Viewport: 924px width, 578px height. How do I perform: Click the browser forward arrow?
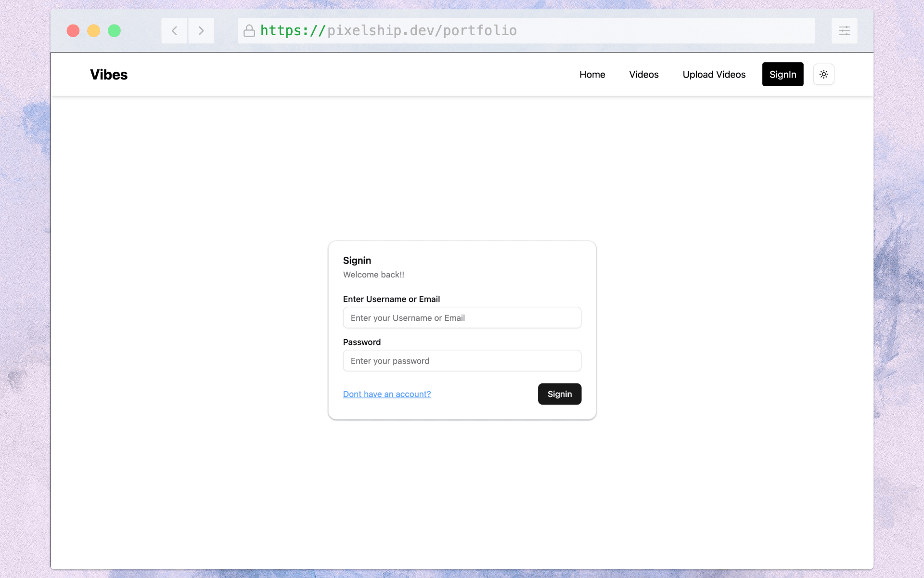click(201, 31)
